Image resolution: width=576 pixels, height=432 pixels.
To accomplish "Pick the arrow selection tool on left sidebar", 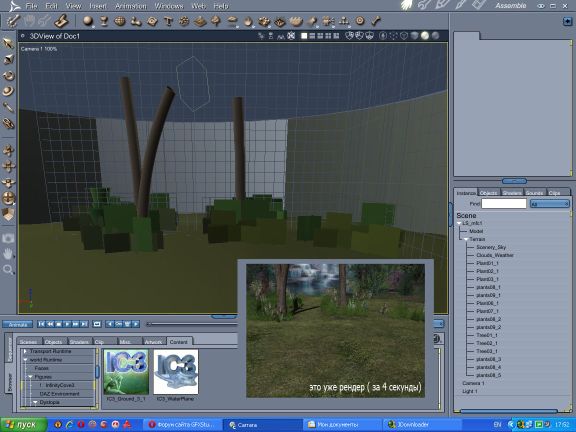I will pyautogui.click(x=8, y=43).
